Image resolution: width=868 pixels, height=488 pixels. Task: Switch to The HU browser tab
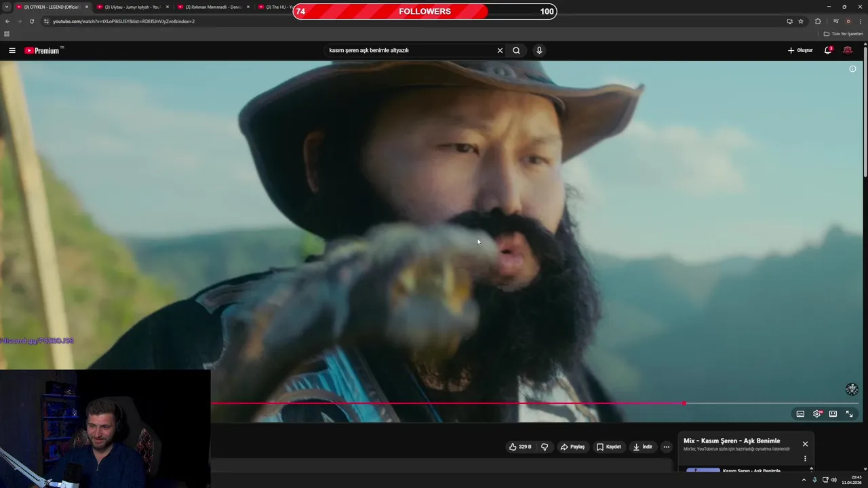(x=274, y=7)
